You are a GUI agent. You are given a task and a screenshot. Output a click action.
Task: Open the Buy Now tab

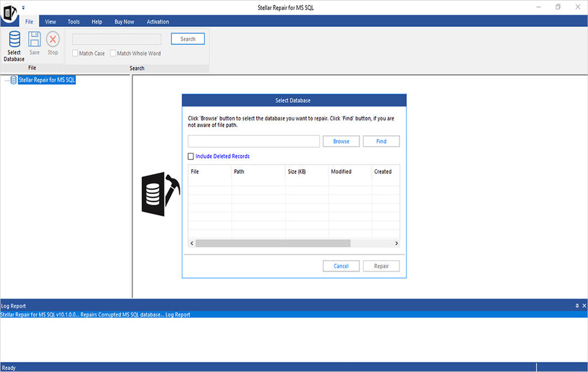[124, 21]
